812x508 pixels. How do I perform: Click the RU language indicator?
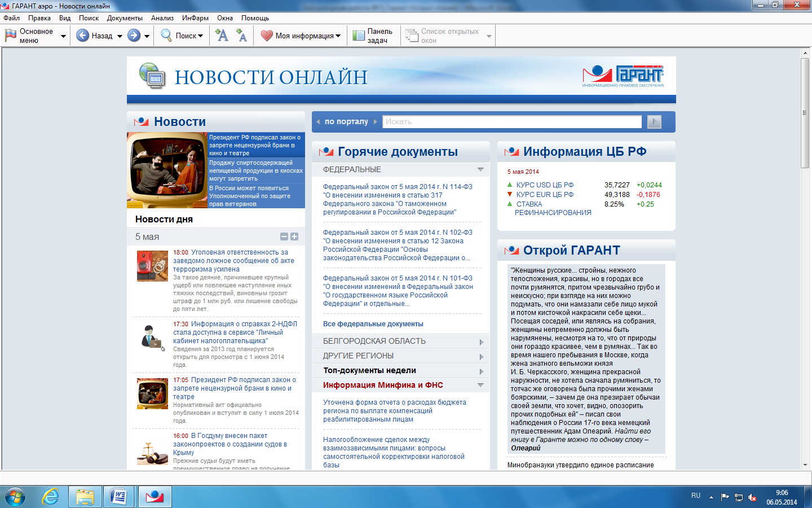click(x=696, y=496)
